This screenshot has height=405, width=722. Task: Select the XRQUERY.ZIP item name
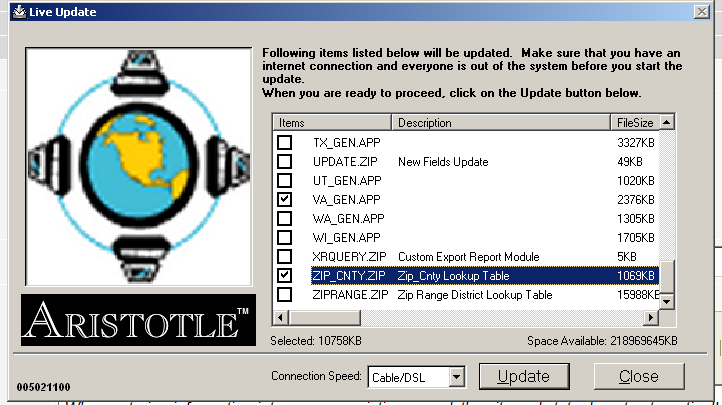[x=349, y=256]
